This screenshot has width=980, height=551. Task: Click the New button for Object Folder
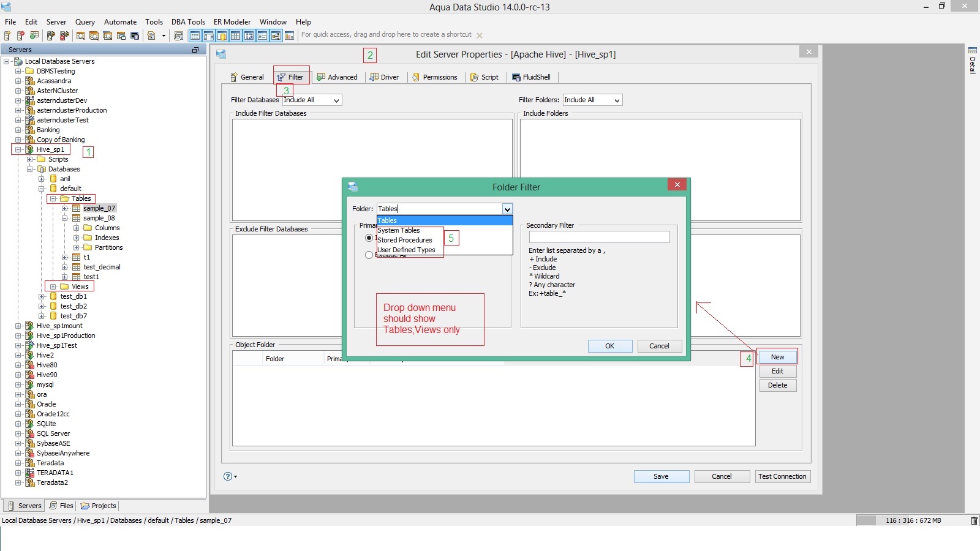click(778, 357)
